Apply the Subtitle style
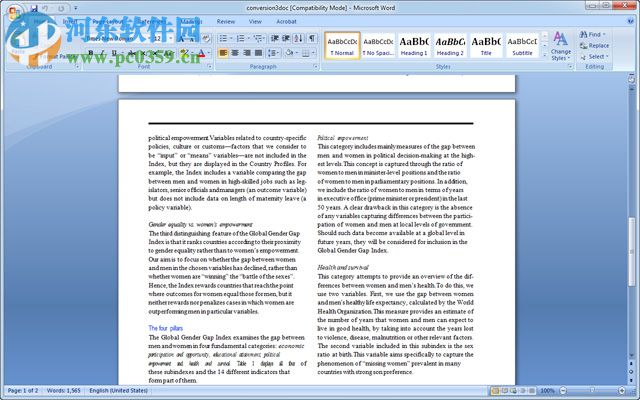 tap(522, 45)
